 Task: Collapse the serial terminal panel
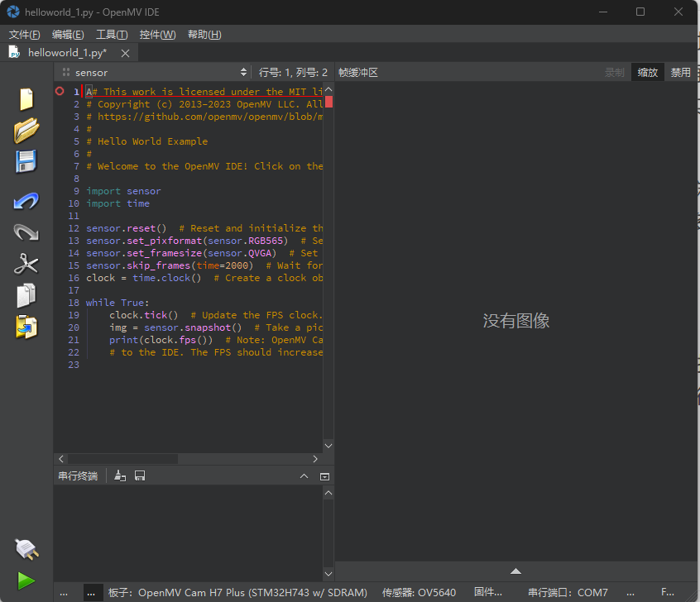[304, 475]
